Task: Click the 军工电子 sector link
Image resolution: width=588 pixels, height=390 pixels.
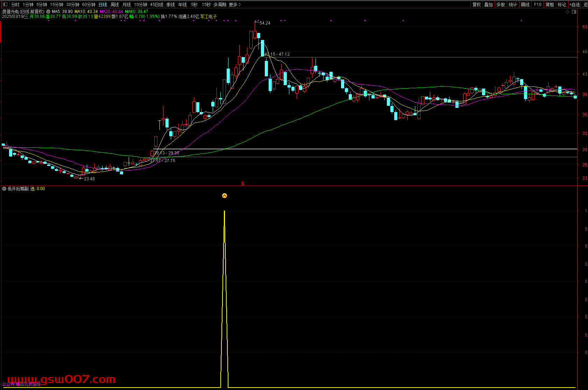Action: [209, 16]
